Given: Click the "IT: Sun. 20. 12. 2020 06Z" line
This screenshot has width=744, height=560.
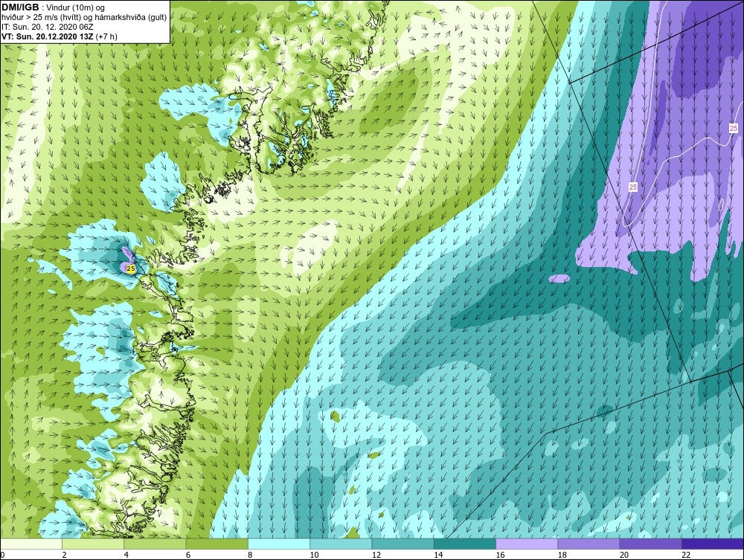Looking at the screenshot, I should 48,27.
